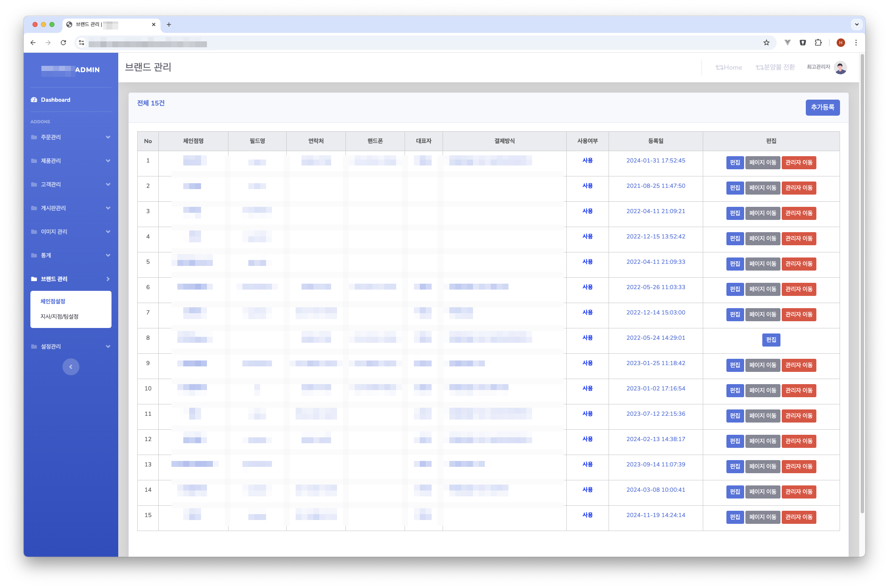Click 페이지 이동 button for row 13
Viewport: 889px width, 588px height.
click(x=762, y=466)
